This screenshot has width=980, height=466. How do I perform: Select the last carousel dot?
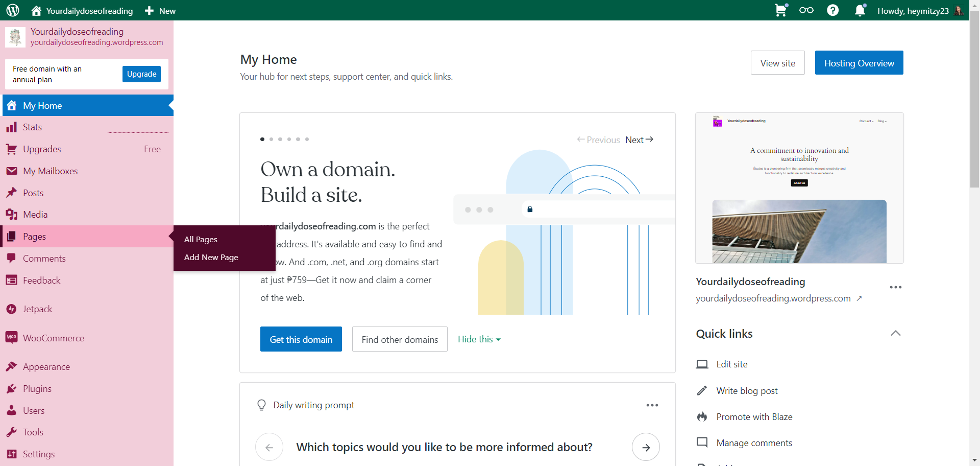click(x=307, y=139)
